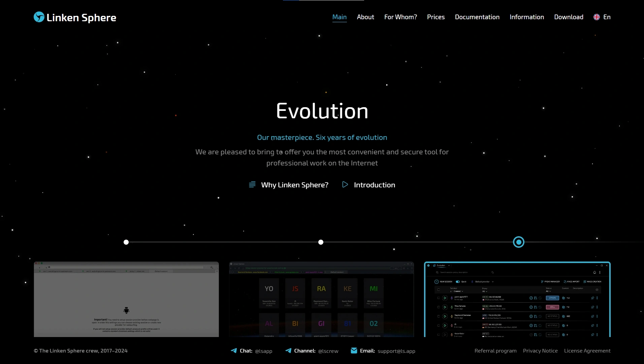644x364 pixels.
Task: Click the Linken Sphere crew copyright text
Action: [x=81, y=351]
